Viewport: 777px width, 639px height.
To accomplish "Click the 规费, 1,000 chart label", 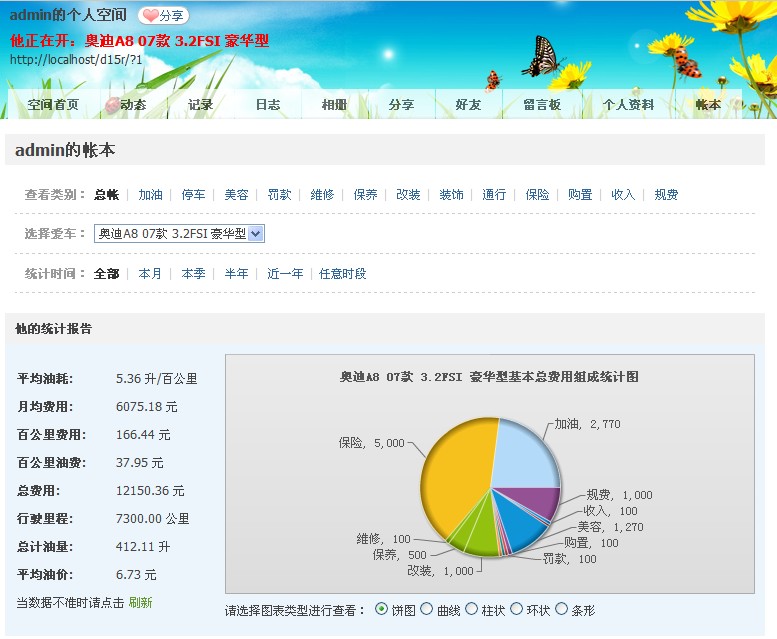I will pos(619,495).
